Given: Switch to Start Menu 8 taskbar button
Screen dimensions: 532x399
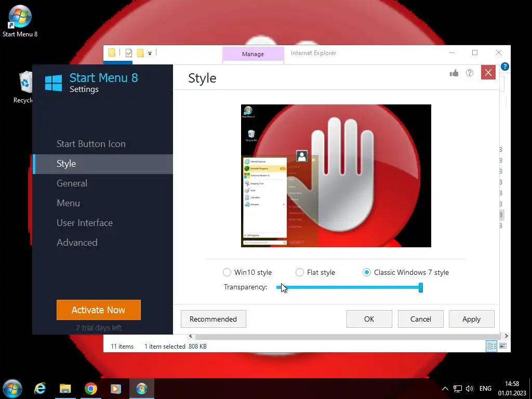Looking at the screenshot, I should (x=142, y=389).
